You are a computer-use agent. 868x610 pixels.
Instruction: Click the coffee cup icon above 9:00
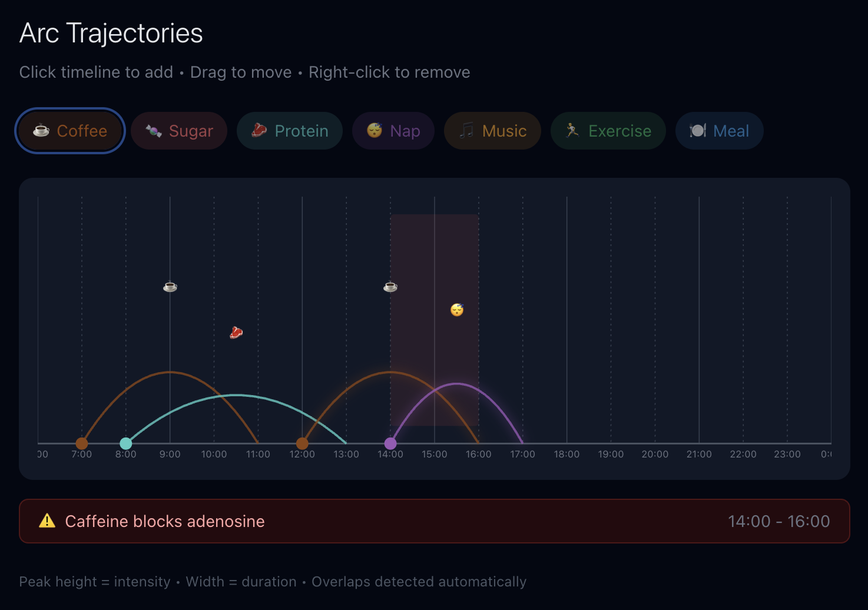[x=170, y=287]
